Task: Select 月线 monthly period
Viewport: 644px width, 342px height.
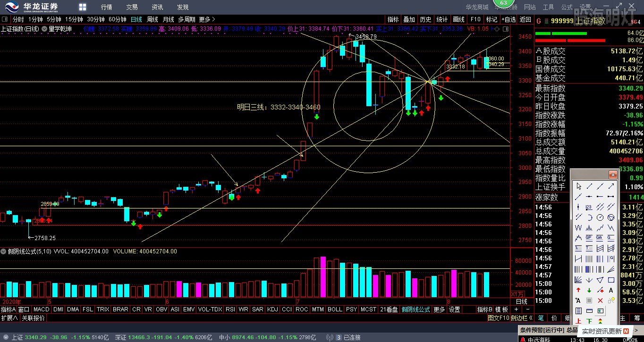Action: tap(169, 19)
